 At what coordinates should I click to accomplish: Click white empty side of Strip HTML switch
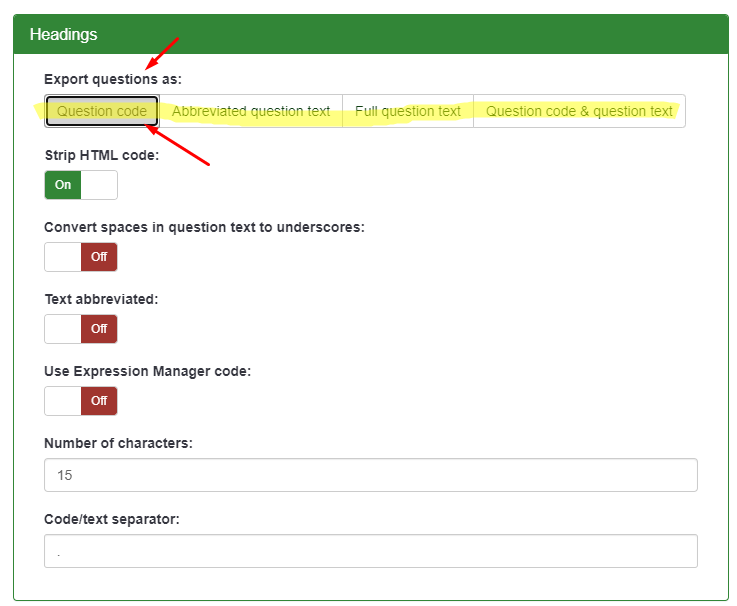[99, 185]
